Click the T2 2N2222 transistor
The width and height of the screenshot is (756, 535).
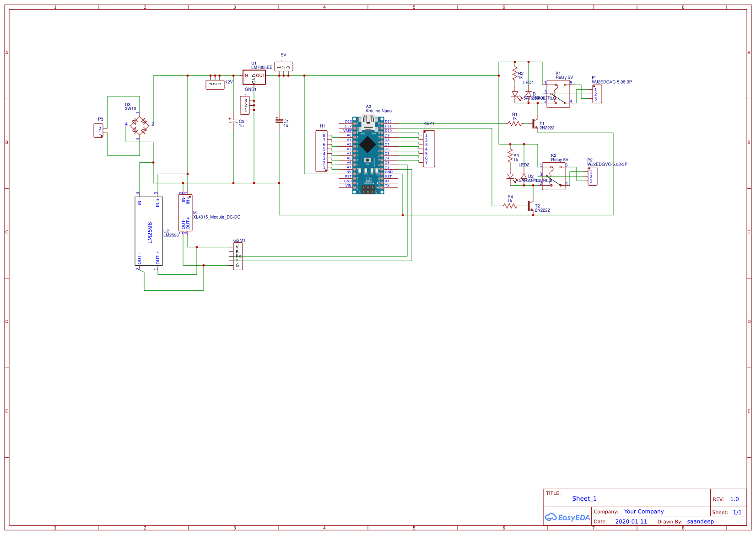(x=530, y=206)
